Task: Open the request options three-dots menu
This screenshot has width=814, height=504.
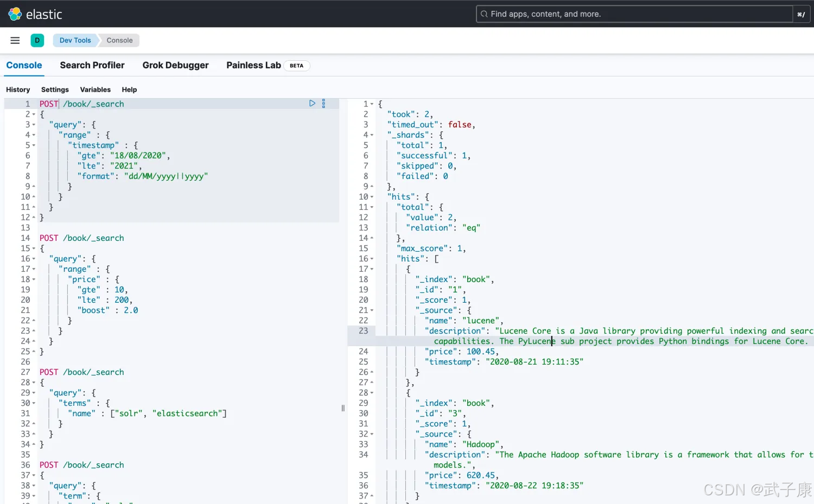Action: [x=323, y=103]
